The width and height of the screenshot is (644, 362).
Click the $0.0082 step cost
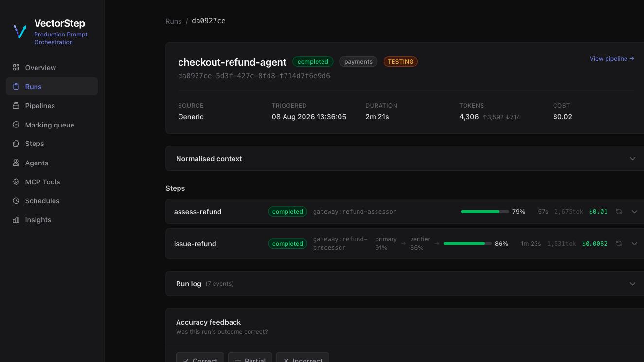[x=595, y=243]
